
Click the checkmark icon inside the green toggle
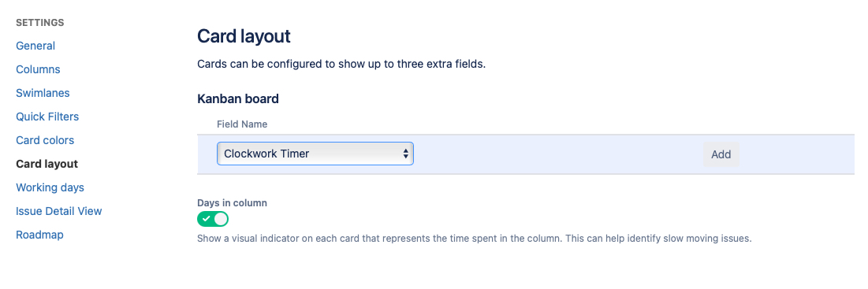(x=206, y=220)
